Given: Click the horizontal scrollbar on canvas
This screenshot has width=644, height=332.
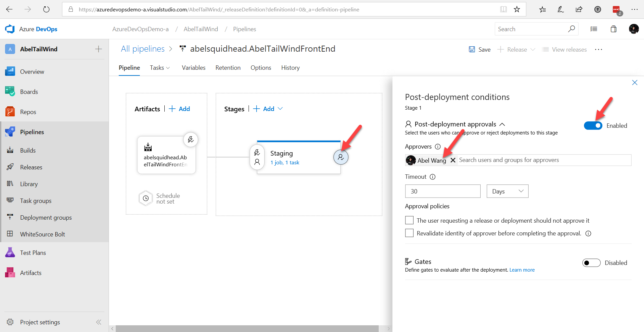Looking at the screenshot, I should point(247,329).
